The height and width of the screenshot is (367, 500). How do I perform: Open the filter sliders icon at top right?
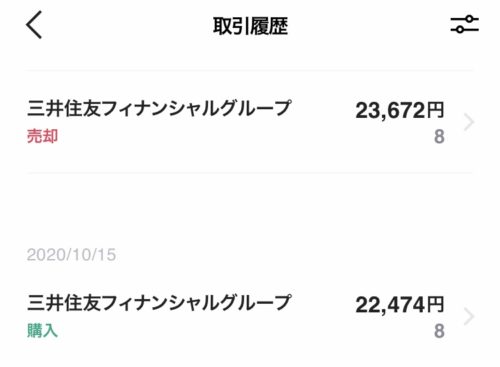pos(465,24)
